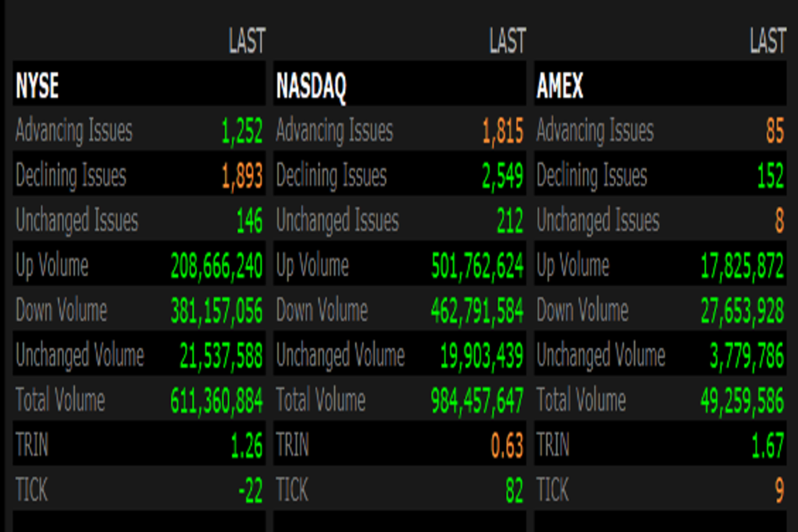Click NYSE Total Volume value 611,360,884
Screen dimensions: 798x532
217,401
